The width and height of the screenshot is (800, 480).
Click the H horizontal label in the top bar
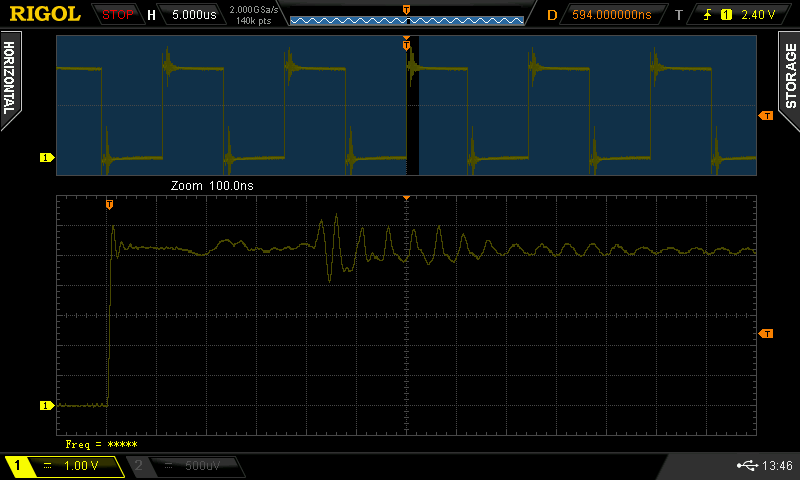pos(151,15)
